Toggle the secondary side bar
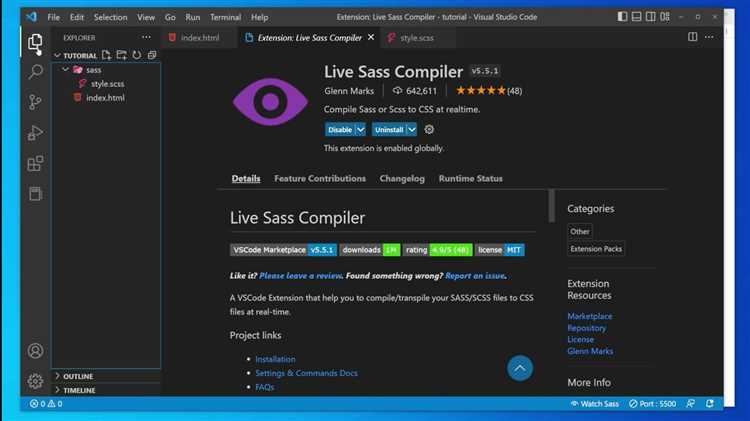Screen dimensions: 750x421 pyautogui.click(x=651, y=17)
